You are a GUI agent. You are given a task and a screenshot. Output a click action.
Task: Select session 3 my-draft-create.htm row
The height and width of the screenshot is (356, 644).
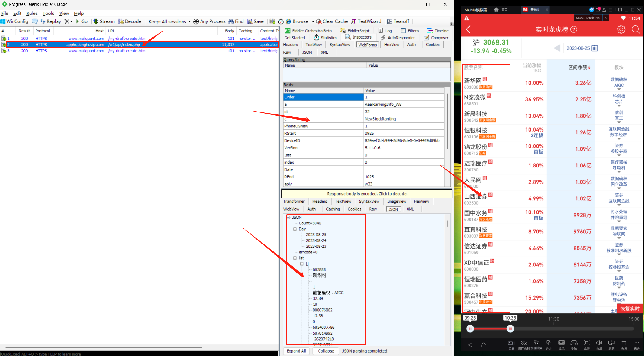pos(139,51)
